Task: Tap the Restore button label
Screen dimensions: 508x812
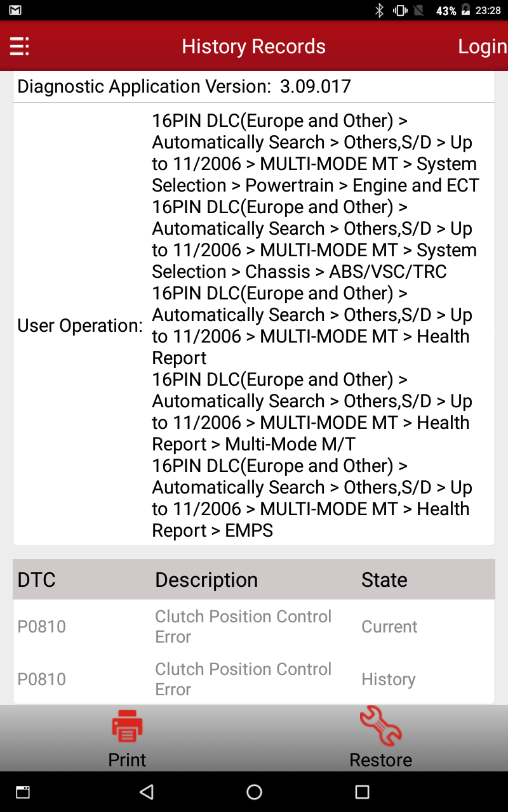Action: [x=380, y=759]
